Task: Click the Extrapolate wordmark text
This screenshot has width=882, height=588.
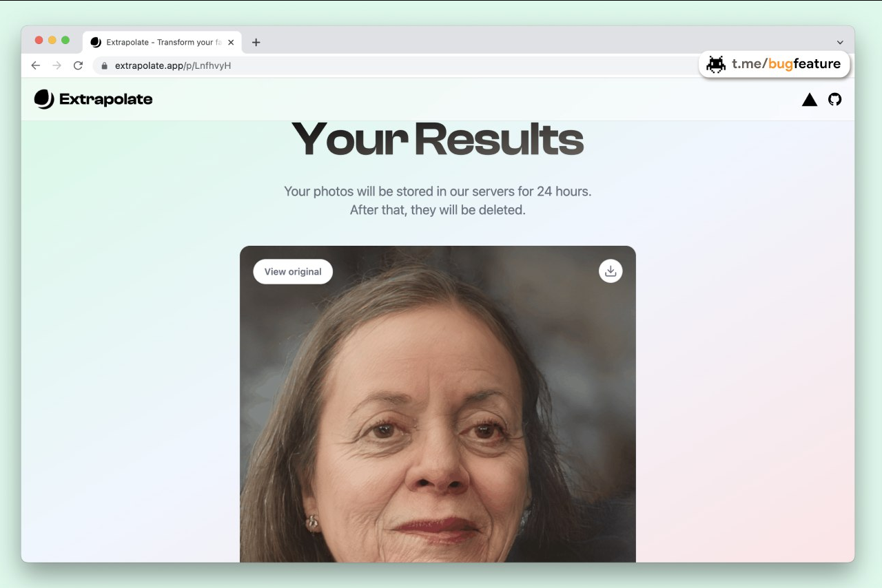Action: click(x=106, y=99)
